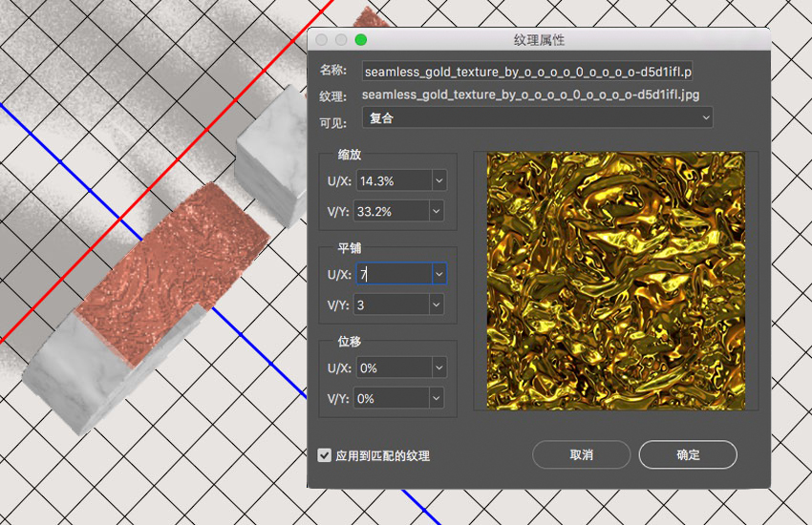812x525 pixels.
Task: Click the 平铺 V/Y field showing 3
Action: (x=392, y=305)
